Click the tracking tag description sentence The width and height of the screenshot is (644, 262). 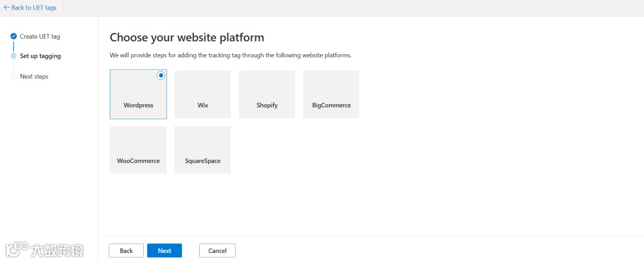(x=231, y=55)
